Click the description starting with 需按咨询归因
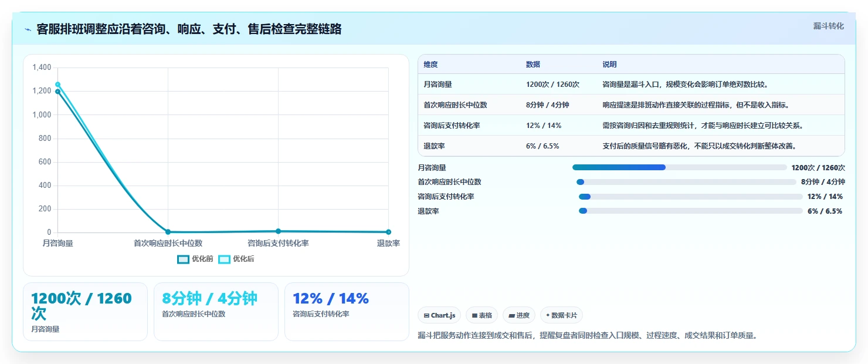This screenshot has width=868, height=364. click(703, 126)
